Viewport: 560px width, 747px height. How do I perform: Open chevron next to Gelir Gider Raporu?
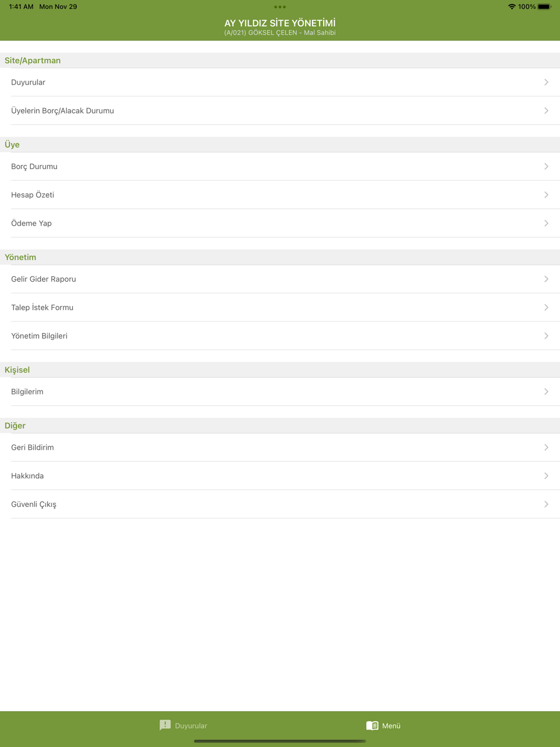(546, 279)
